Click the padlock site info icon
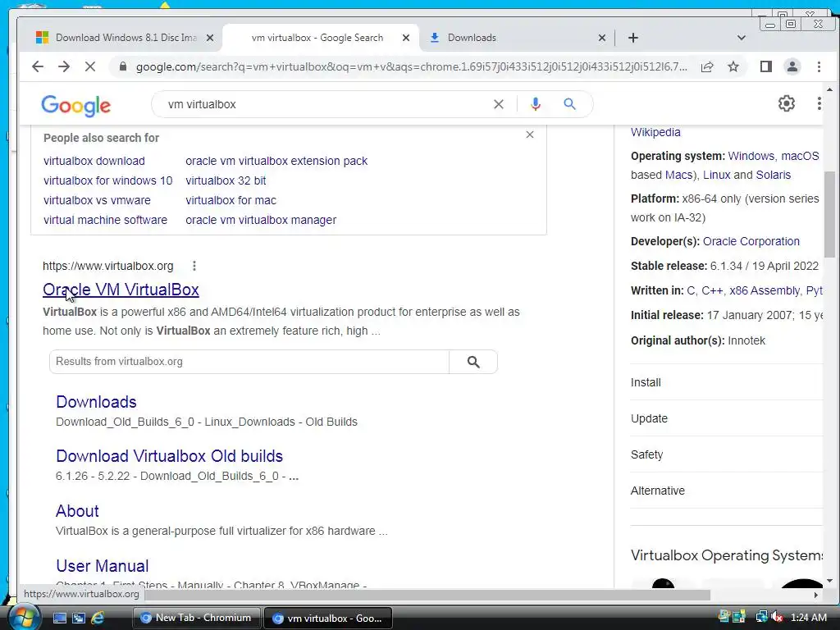This screenshot has width=840, height=630. (x=123, y=66)
